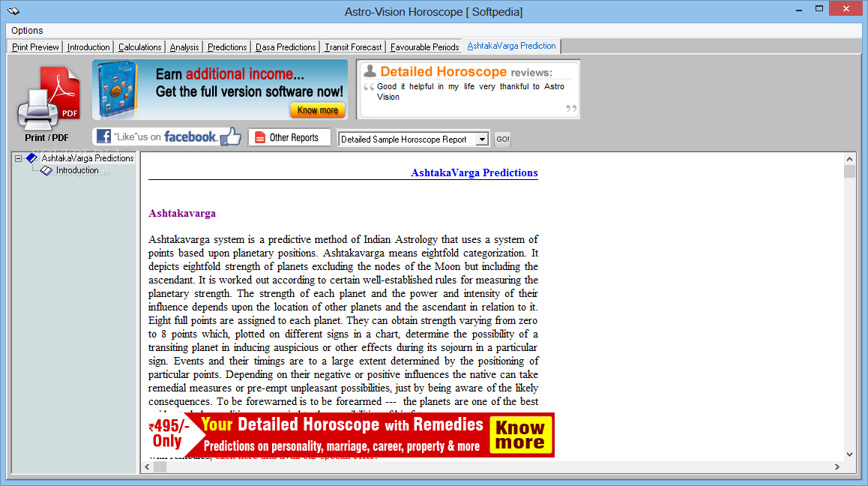Click the red document icon on Other Reports
868x486 pixels.
point(259,137)
